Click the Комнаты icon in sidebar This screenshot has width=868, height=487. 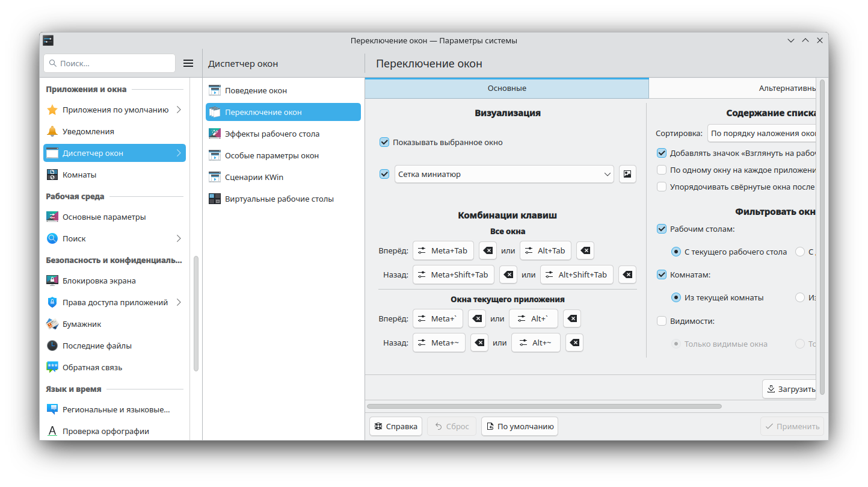pyautogui.click(x=52, y=175)
